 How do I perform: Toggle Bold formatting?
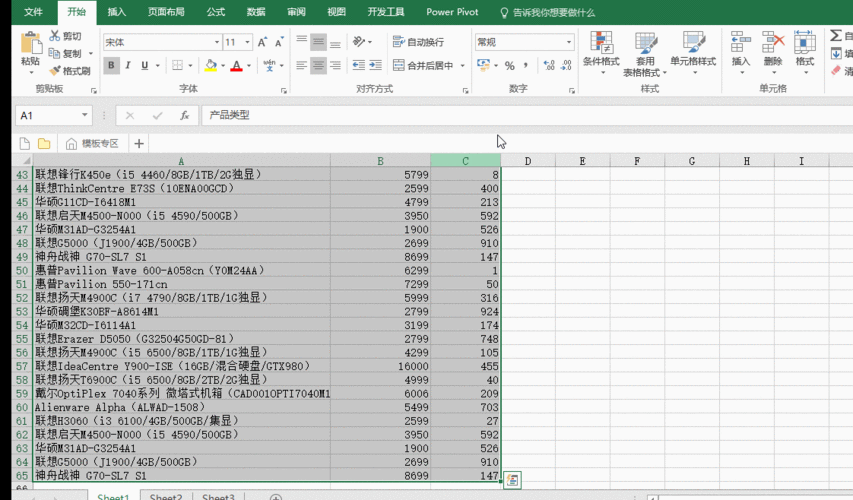tap(111, 65)
